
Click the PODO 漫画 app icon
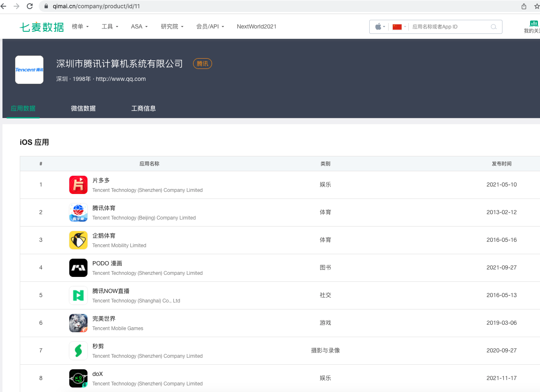(x=78, y=267)
